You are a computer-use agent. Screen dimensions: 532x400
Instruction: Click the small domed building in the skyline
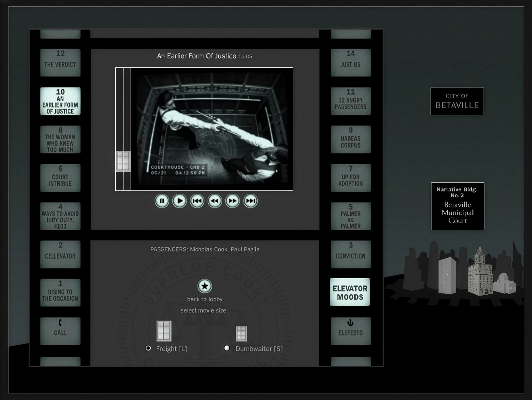click(505, 283)
